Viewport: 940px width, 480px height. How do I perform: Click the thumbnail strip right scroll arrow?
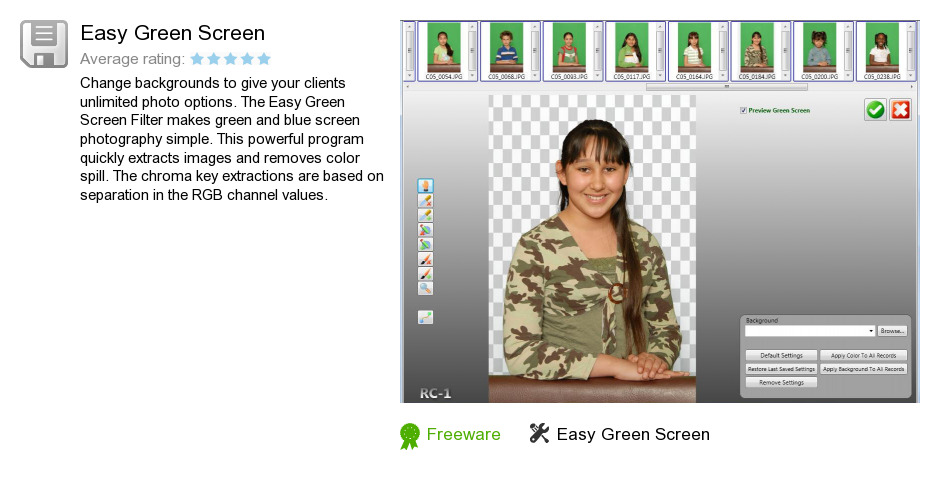click(912, 87)
